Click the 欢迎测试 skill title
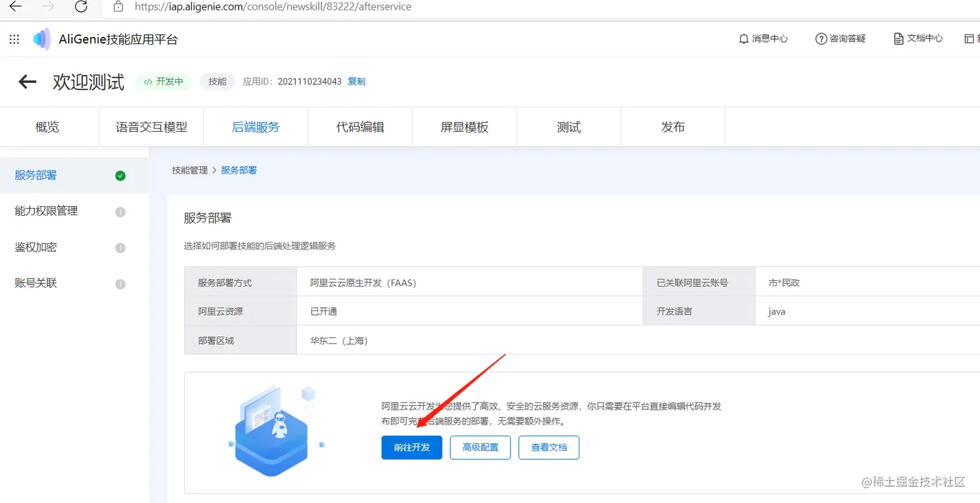 (89, 82)
